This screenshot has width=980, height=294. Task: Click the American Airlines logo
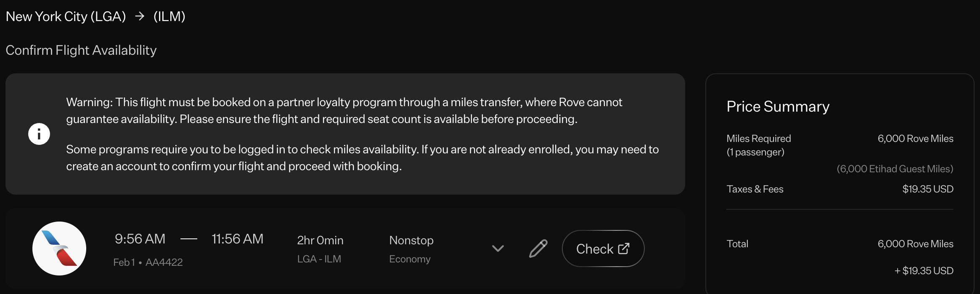(x=59, y=249)
